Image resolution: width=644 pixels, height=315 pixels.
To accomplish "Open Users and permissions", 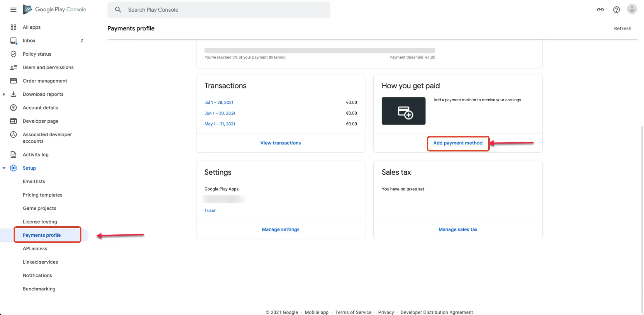I will coord(48,67).
